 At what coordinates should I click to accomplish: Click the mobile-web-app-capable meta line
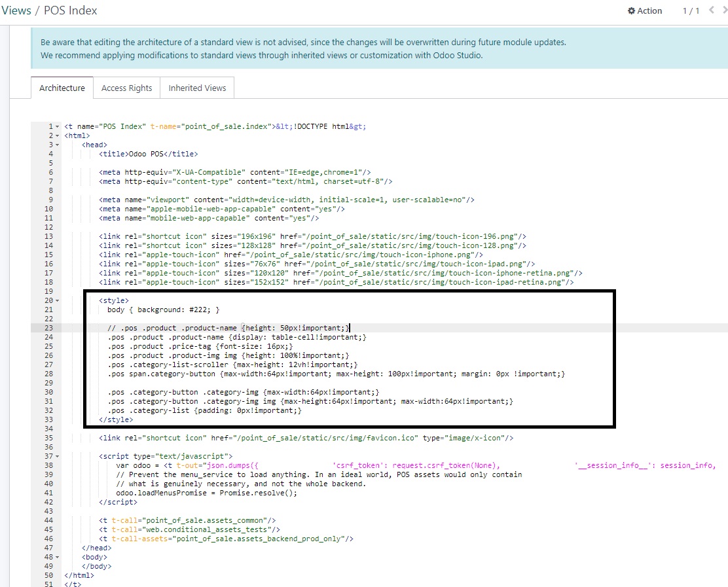(208, 218)
